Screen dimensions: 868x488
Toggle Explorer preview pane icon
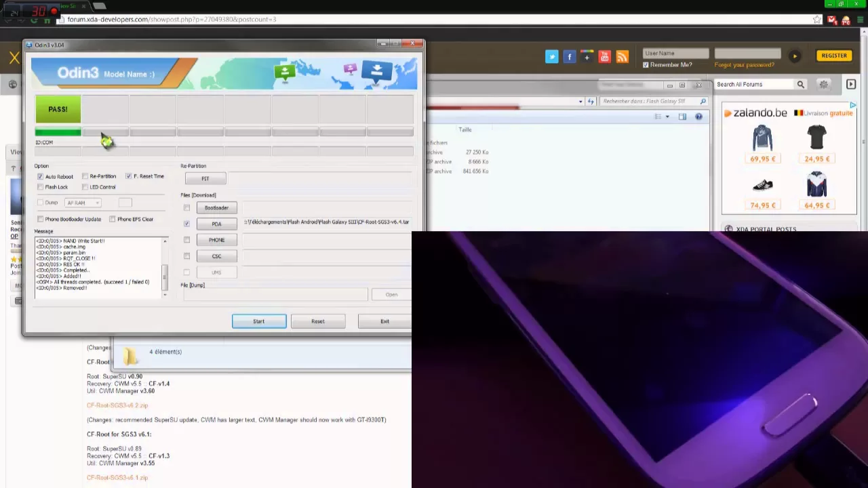click(x=682, y=117)
